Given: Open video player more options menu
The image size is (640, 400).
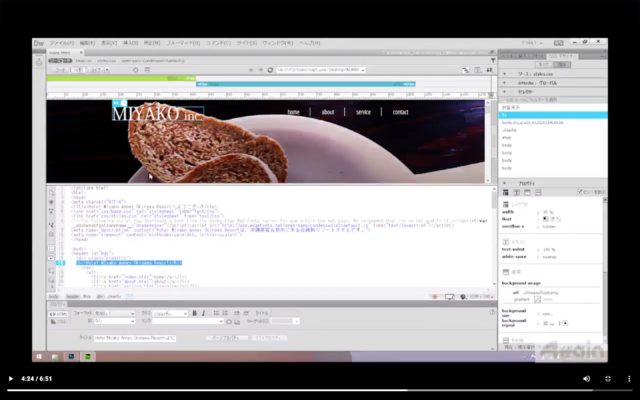Looking at the screenshot, I should pos(629,379).
